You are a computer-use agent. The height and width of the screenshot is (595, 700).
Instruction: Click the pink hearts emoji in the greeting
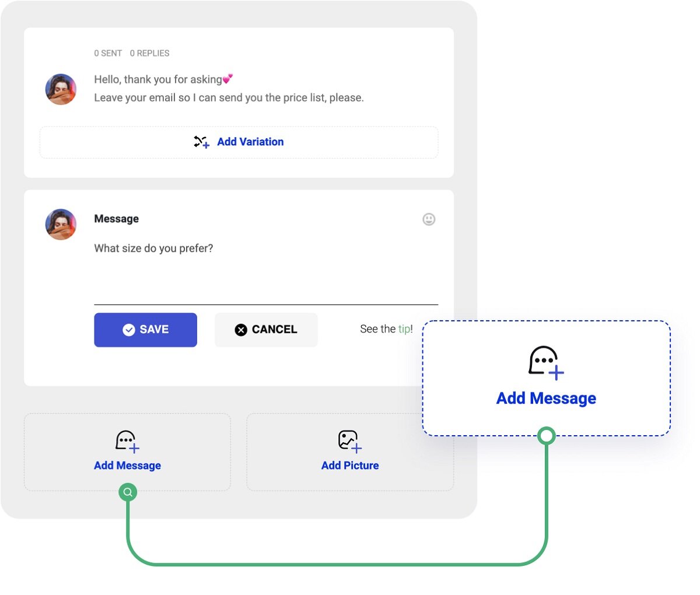pos(228,79)
